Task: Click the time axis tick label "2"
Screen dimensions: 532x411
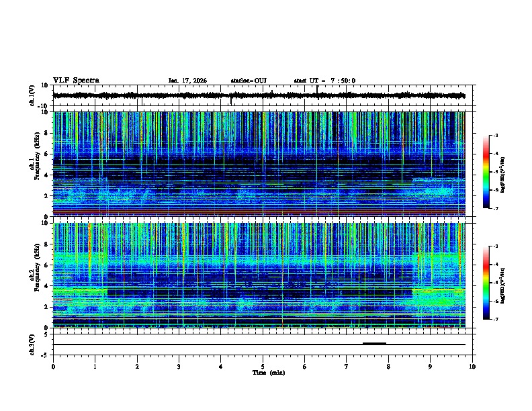Action: [137, 366]
